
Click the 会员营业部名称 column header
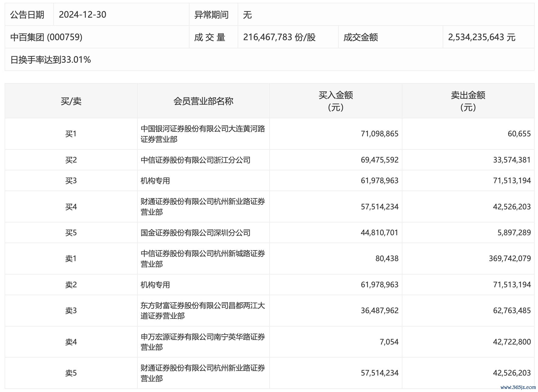tap(203, 101)
